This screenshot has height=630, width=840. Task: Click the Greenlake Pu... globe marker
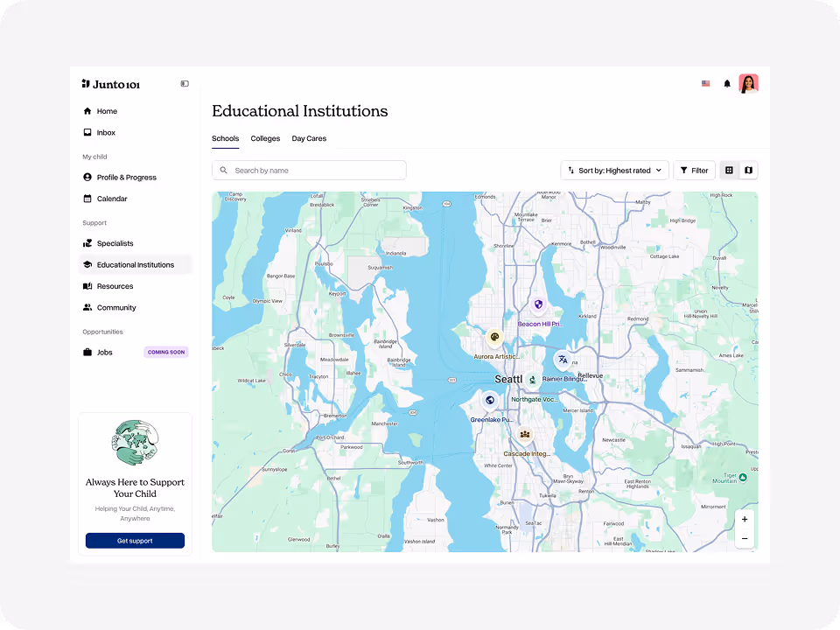(x=489, y=399)
